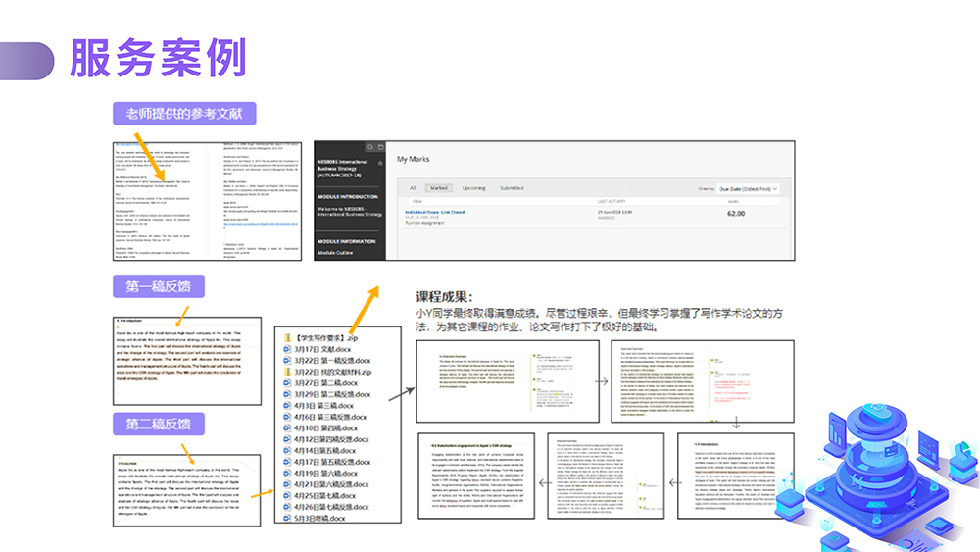980x552 pixels.
Task: Click the NBS8085 International Business Strategy course title
Action: 342,169
